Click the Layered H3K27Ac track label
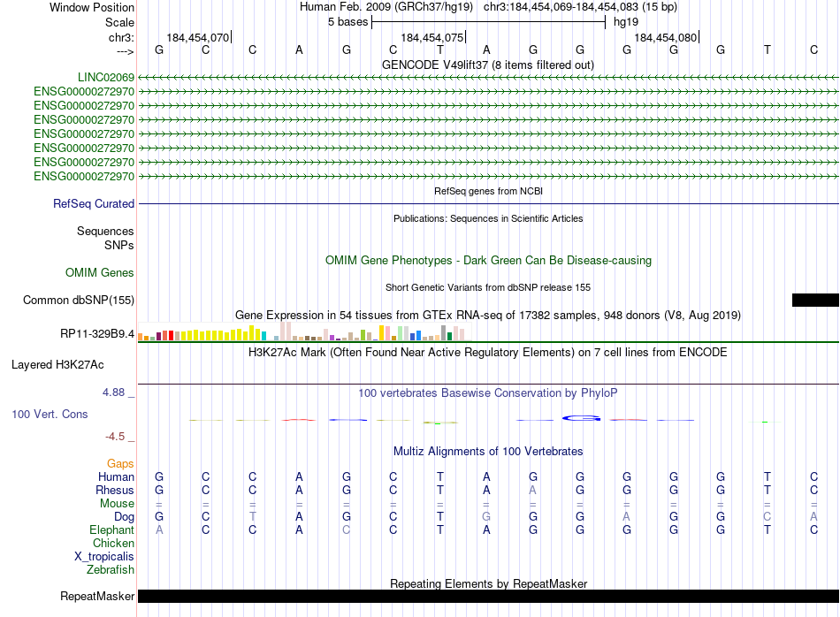840x617 pixels. [57, 365]
